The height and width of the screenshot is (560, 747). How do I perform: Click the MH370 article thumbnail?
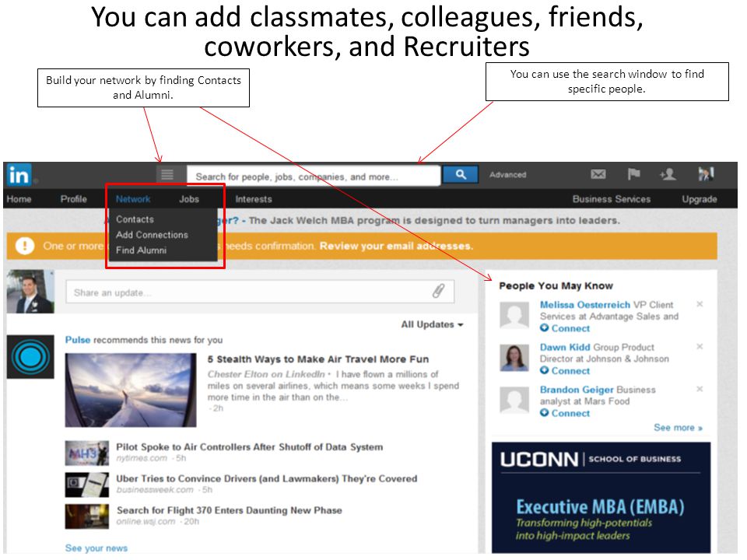86,453
